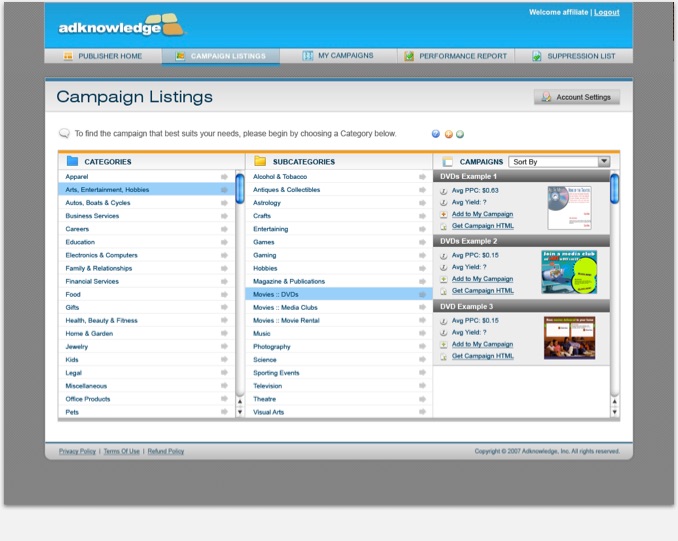Open the Terms Of Use link

(122, 451)
